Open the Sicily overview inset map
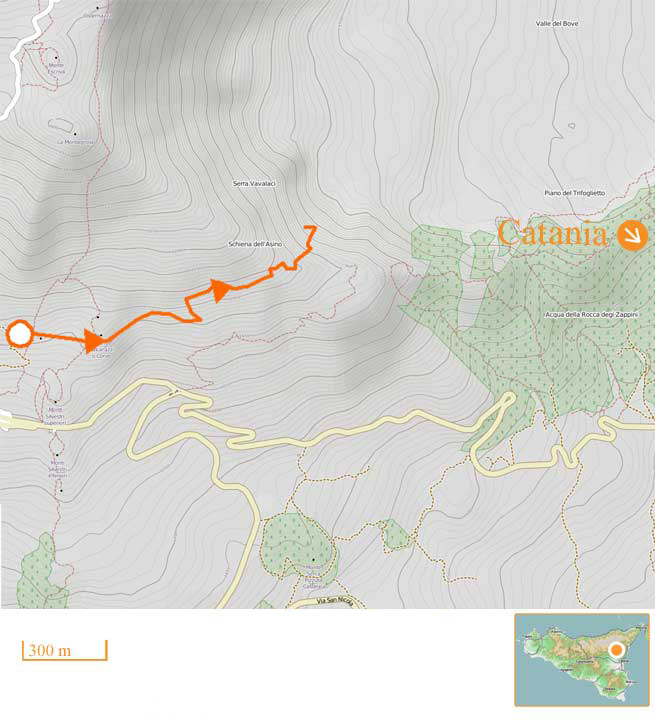655x725 pixels. [582, 660]
